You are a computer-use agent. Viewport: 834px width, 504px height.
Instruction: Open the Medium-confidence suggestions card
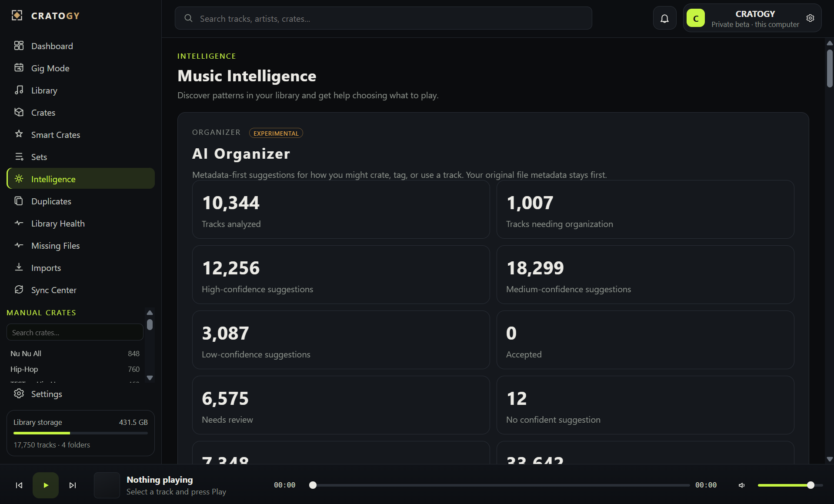[645, 275]
